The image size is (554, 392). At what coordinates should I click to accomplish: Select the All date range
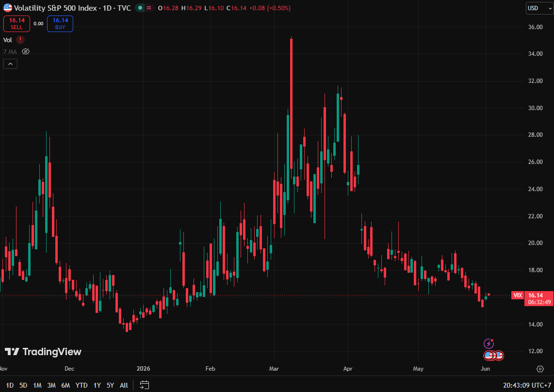tap(124, 385)
